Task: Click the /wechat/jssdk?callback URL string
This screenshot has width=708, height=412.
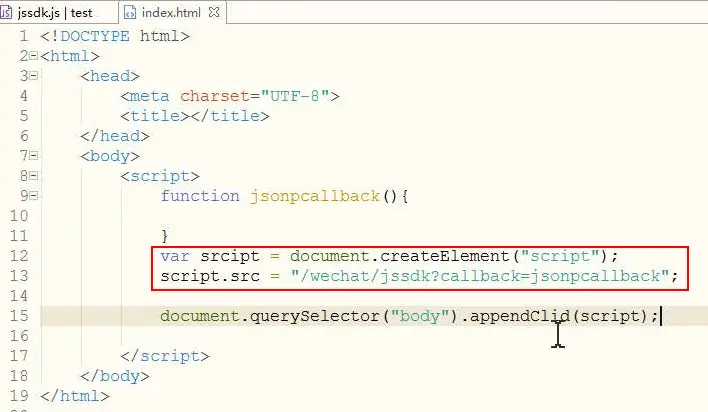Action: [x=480, y=276]
